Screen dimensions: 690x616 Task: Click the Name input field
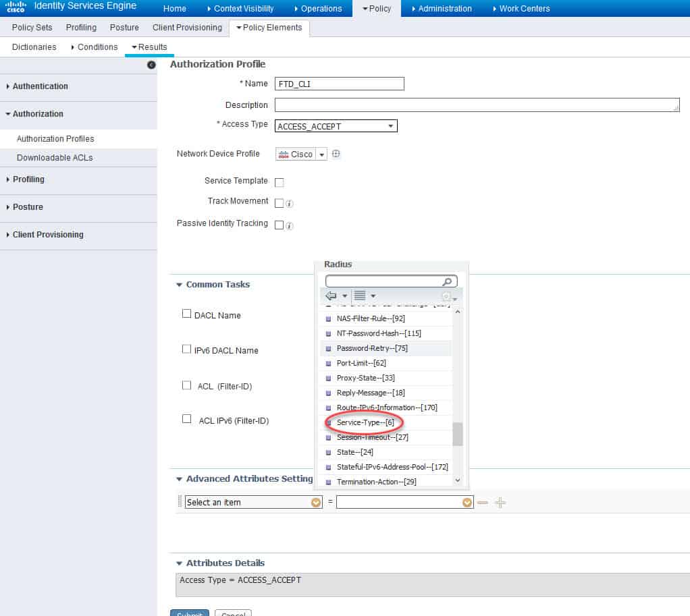point(340,84)
